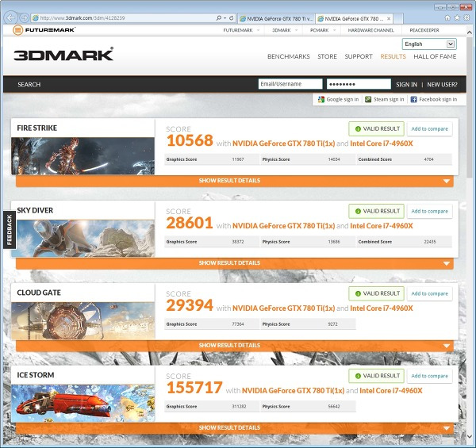The image size is (476, 448).
Task: Open the BENCHMARKS menu
Action: 289,56
